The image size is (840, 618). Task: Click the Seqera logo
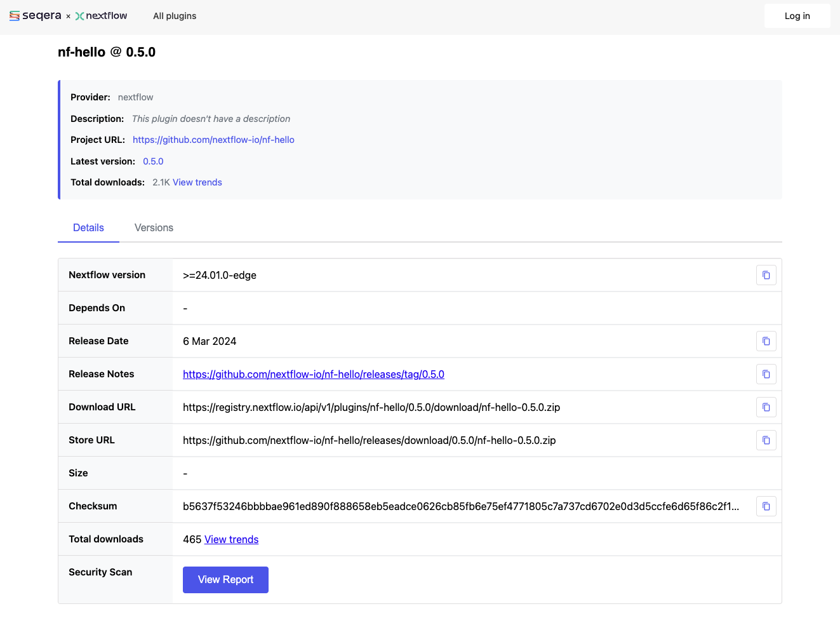coord(34,15)
